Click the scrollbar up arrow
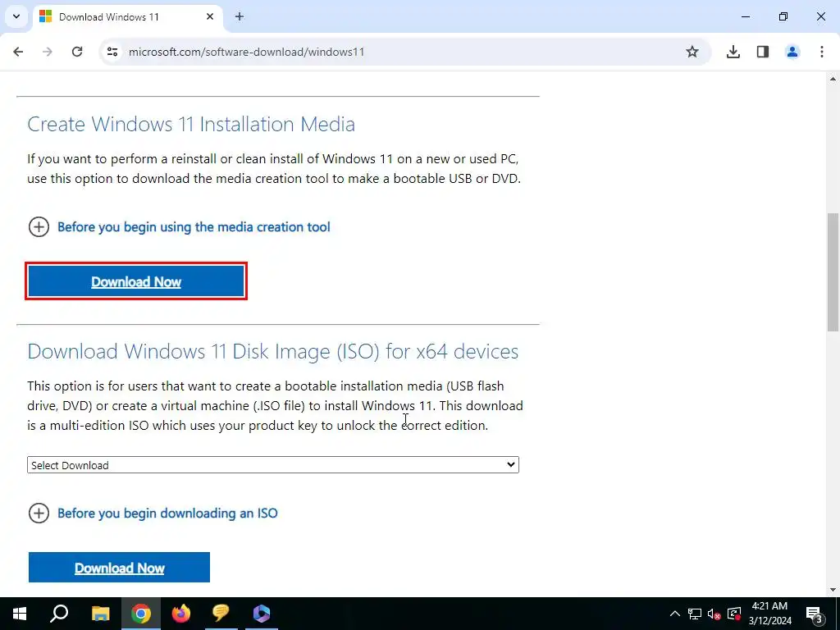The image size is (840, 630). (833, 79)
